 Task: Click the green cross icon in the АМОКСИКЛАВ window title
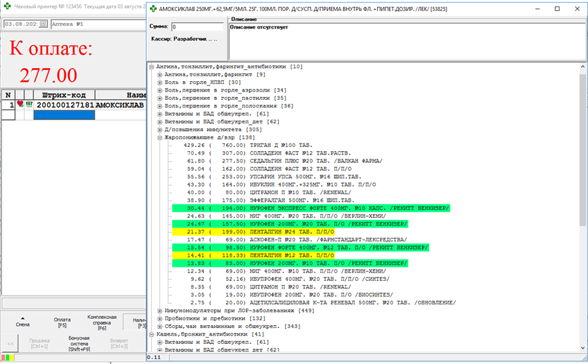[x=153, y=8]
